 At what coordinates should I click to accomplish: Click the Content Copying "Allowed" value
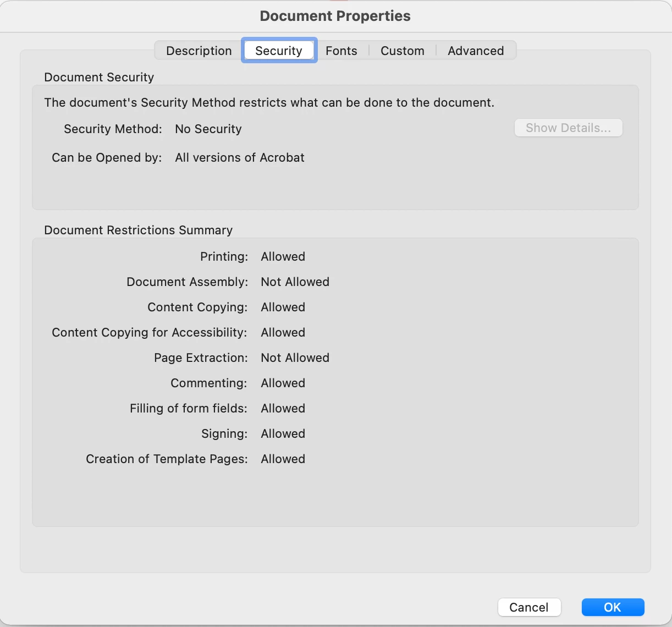coord(283,307)
